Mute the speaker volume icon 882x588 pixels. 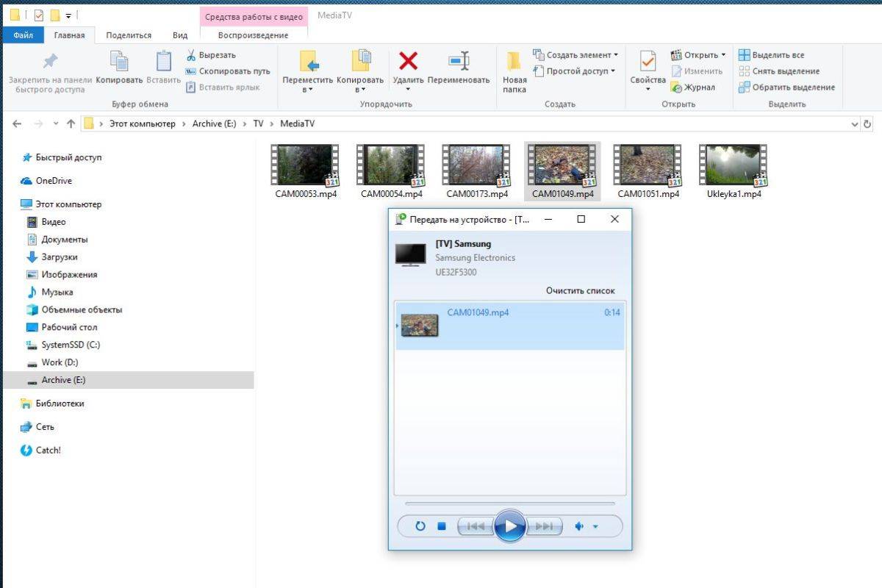[x=579, y=526]
